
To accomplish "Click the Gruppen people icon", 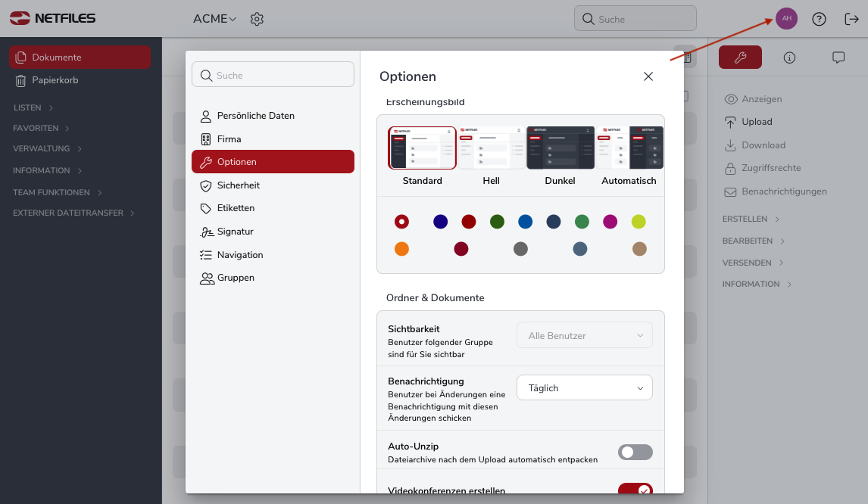I will coord(207,278).
